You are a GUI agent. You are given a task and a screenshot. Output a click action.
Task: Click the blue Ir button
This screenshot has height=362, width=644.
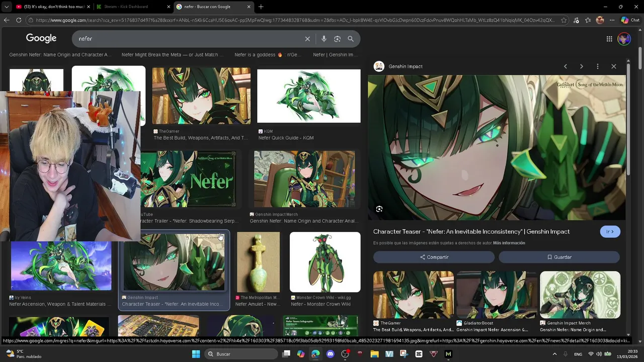(x=610, y=232)
